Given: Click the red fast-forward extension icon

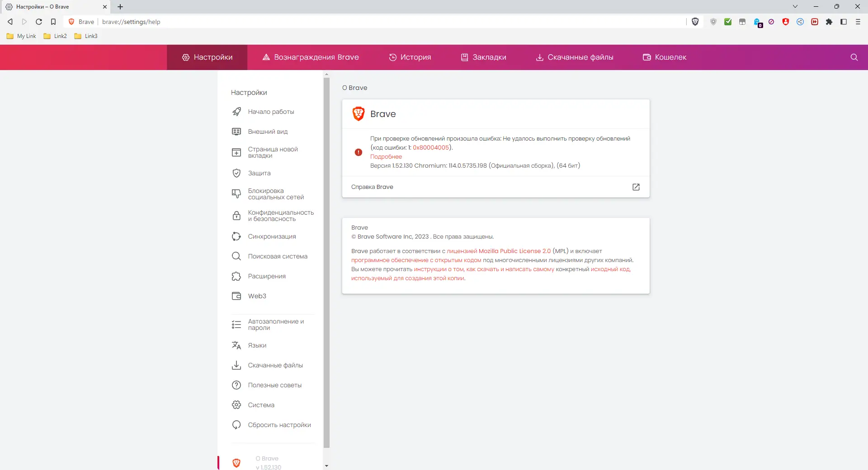Looking at the screenshot, I should [815, 22].
